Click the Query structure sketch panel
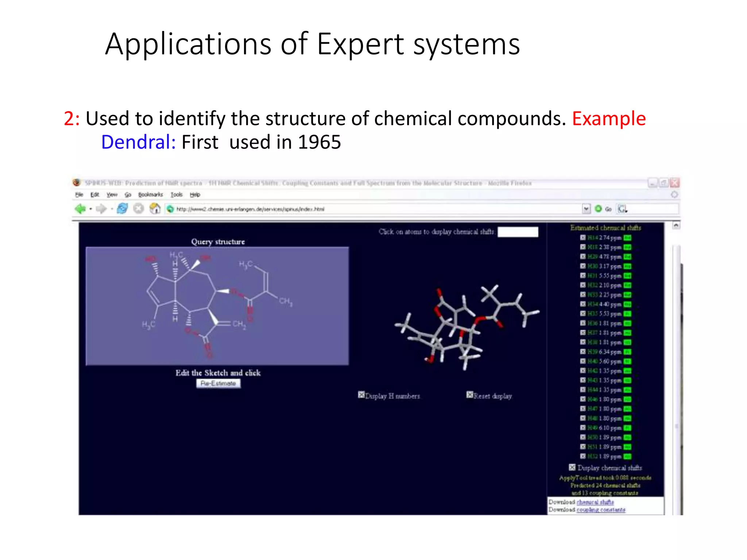Viewport: 747px width, 560px height. click(x=217, y=306)
